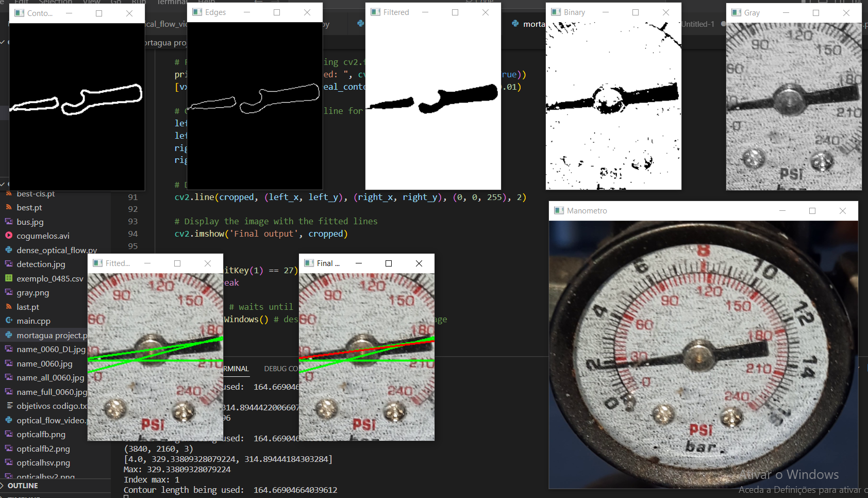Image resolution: width=868 pixels, height=498 pixels.
Task: Close the Manometro window
Action: 843,210
